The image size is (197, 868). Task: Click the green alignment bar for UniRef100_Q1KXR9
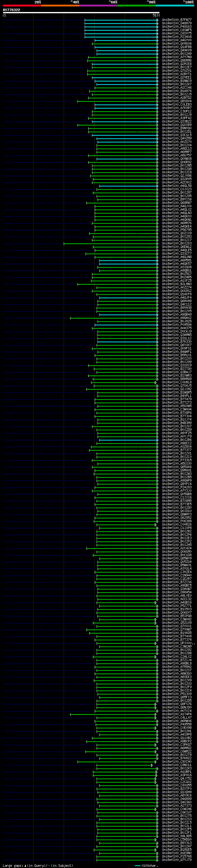click(x=118, y=125)
